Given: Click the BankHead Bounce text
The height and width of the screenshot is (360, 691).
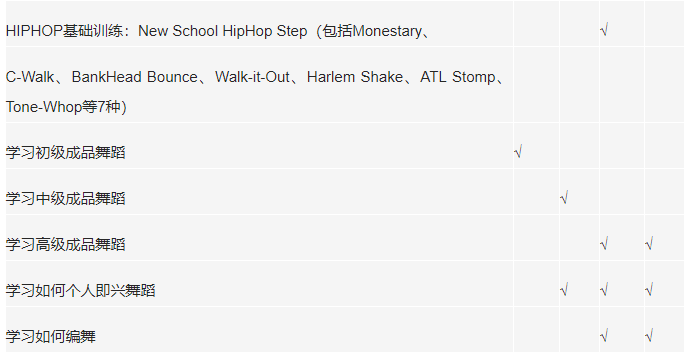Looking at the screenshot, I should (134, 77).
